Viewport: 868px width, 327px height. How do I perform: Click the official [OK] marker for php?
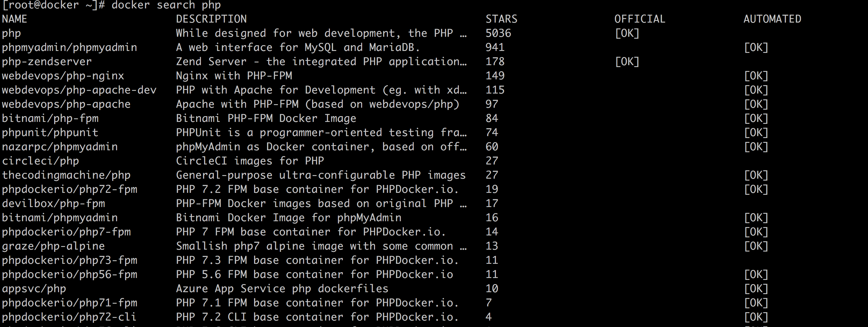(x=627, y=33)
